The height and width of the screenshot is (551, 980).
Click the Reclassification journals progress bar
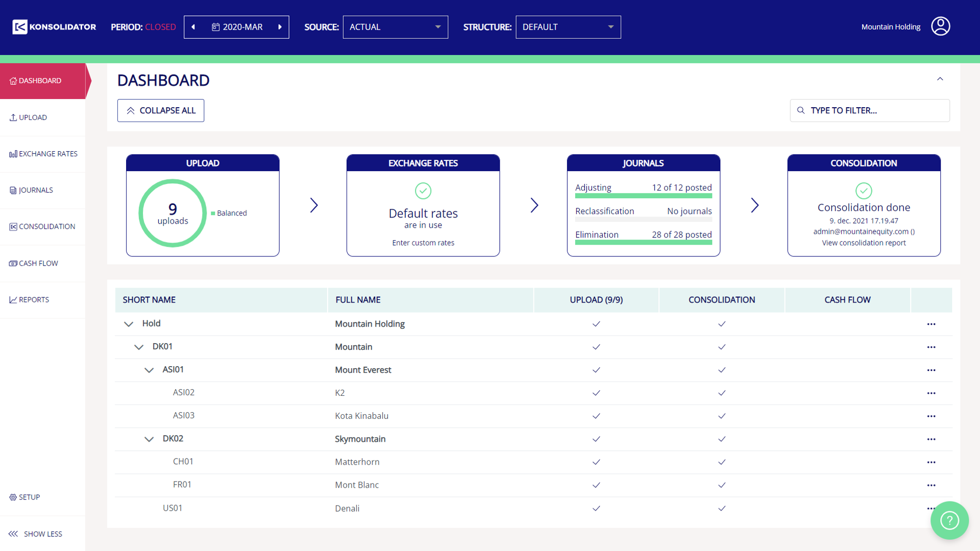644,219
